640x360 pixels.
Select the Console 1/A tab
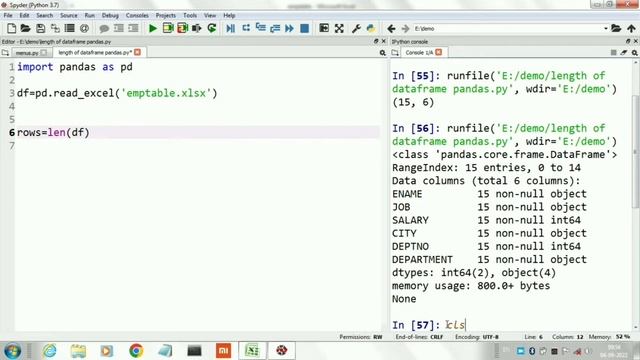tap(419, 52)
